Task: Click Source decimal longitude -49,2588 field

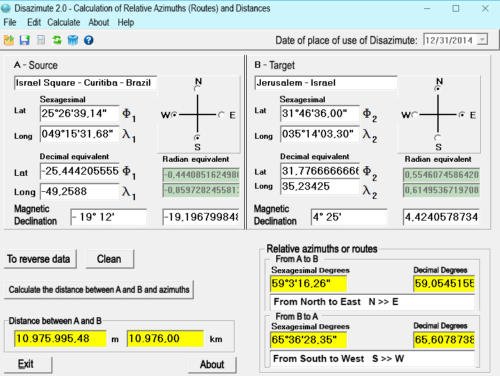Action: (79, 192)
